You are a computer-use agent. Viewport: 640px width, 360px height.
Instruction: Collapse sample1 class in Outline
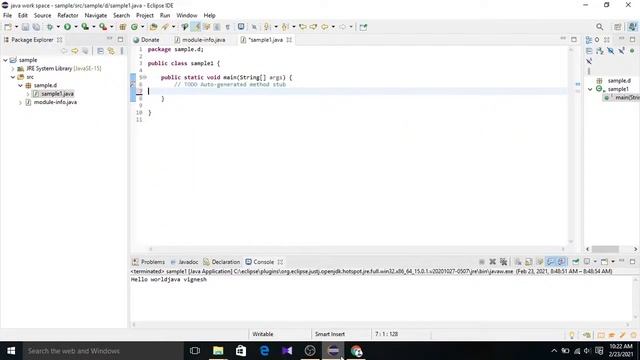coord(590,89)
